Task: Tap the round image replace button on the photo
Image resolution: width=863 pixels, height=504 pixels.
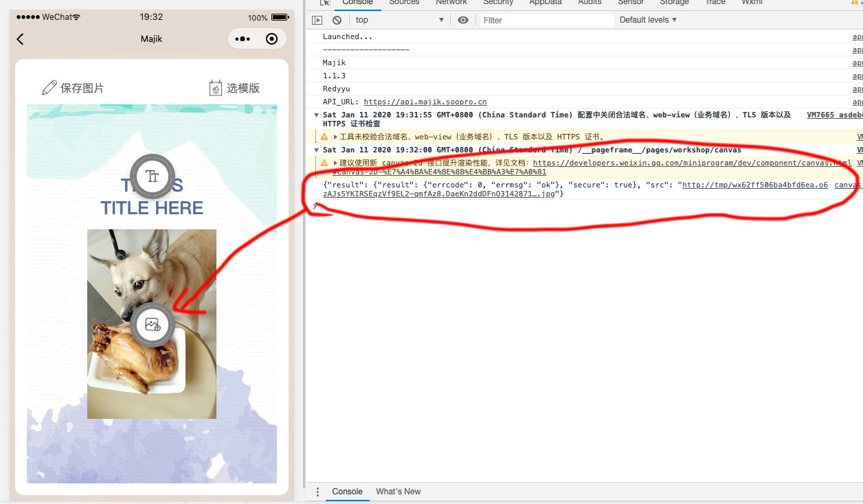Action: [153, 324]
